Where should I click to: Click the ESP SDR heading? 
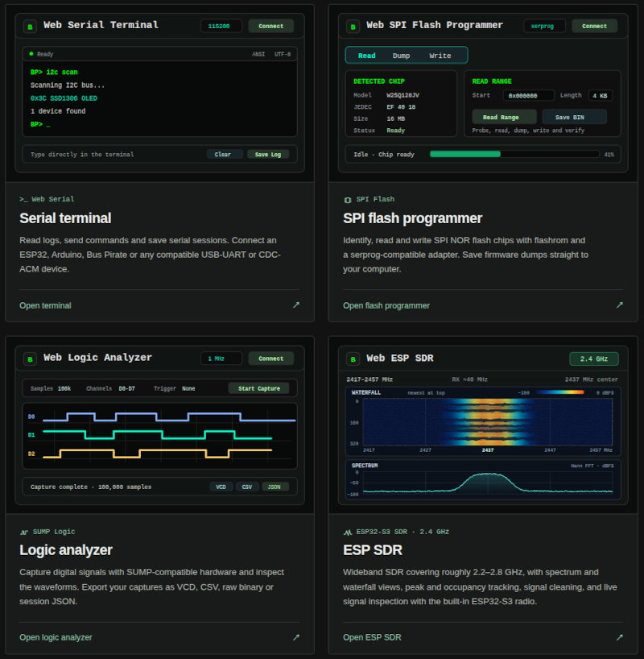373,550
